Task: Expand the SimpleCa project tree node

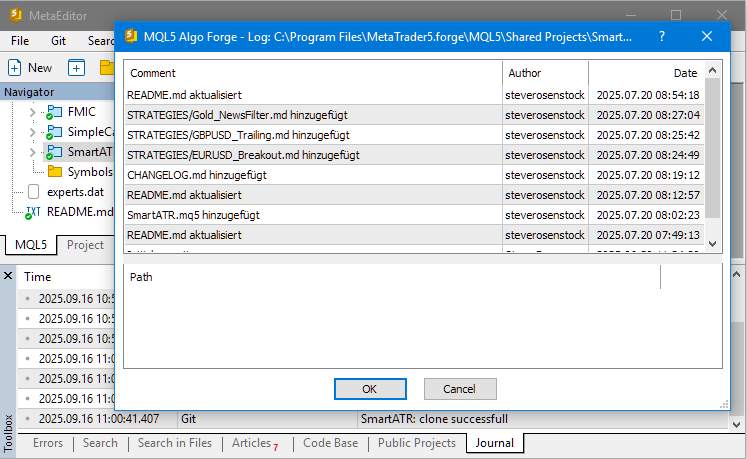Action: point(32,132)
